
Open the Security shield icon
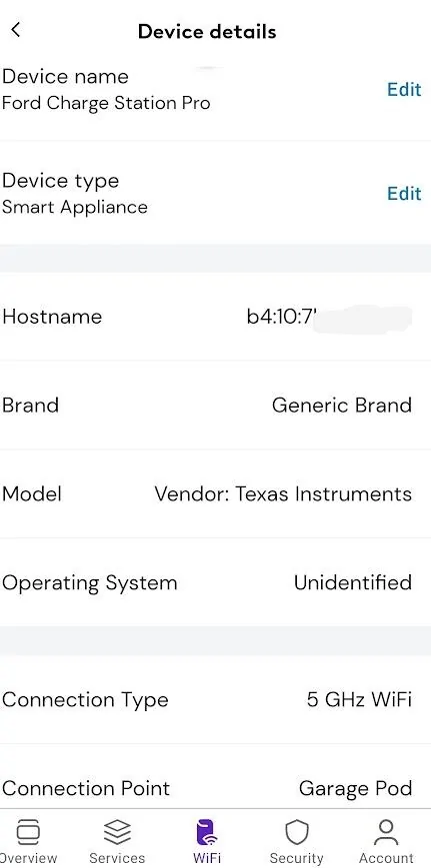click(296, 833)
